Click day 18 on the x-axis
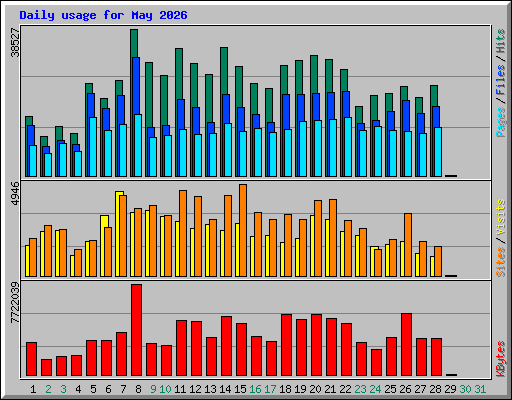Image resolution: width=512 pixels, height=400 pixels. click(285, 389)
